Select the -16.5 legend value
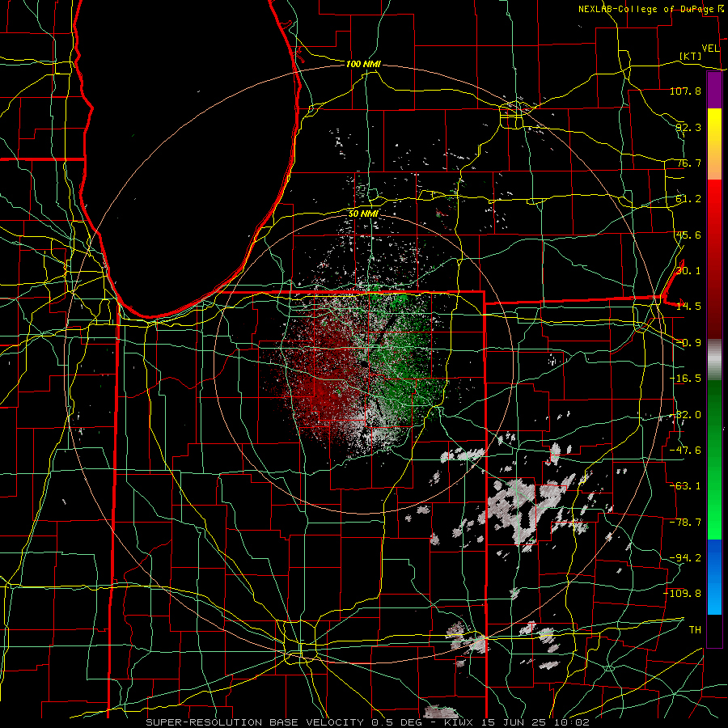 [685, 379]
